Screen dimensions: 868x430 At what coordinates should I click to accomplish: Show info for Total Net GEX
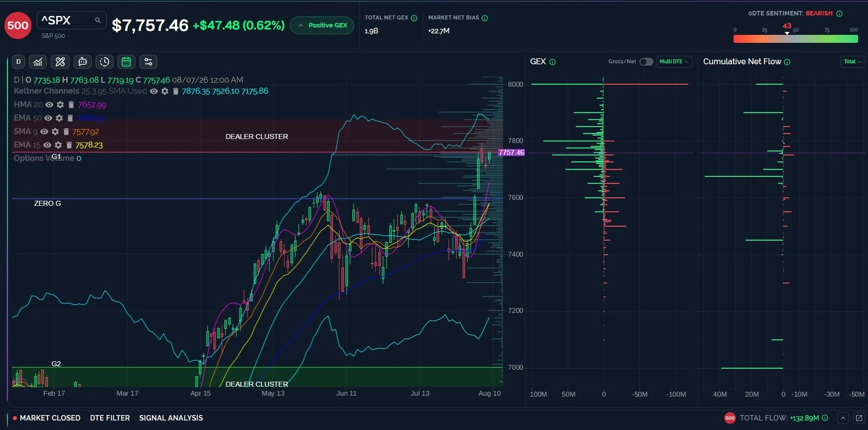coord(414,18)
